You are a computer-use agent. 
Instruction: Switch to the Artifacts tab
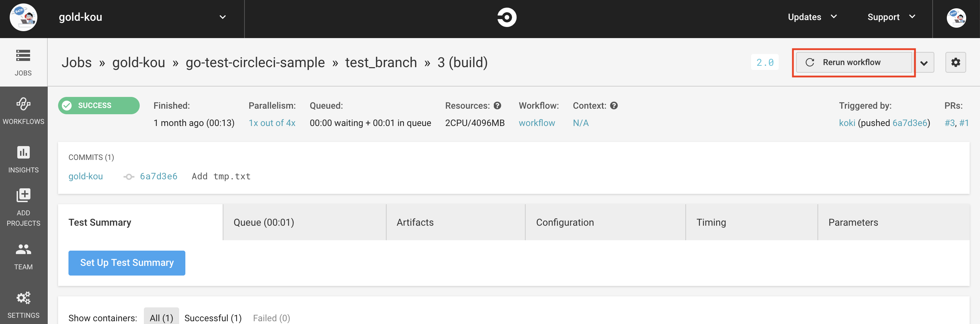[x=415, y=222]
